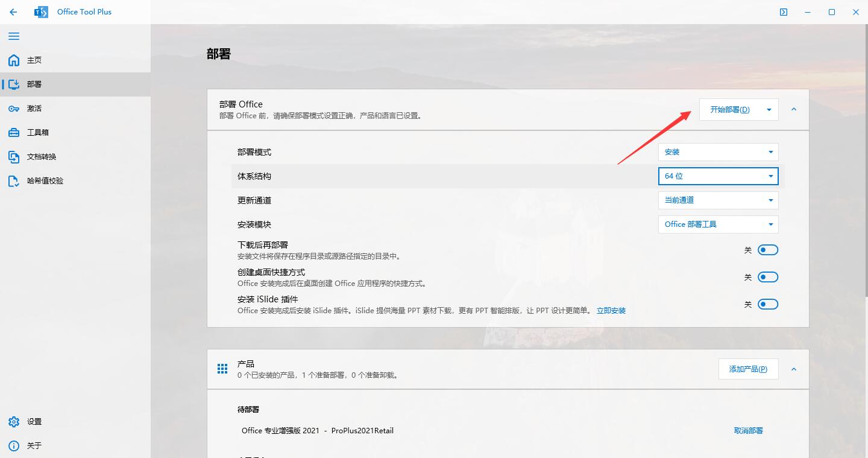Click the key icon beside 激活

tap(14, 109)
